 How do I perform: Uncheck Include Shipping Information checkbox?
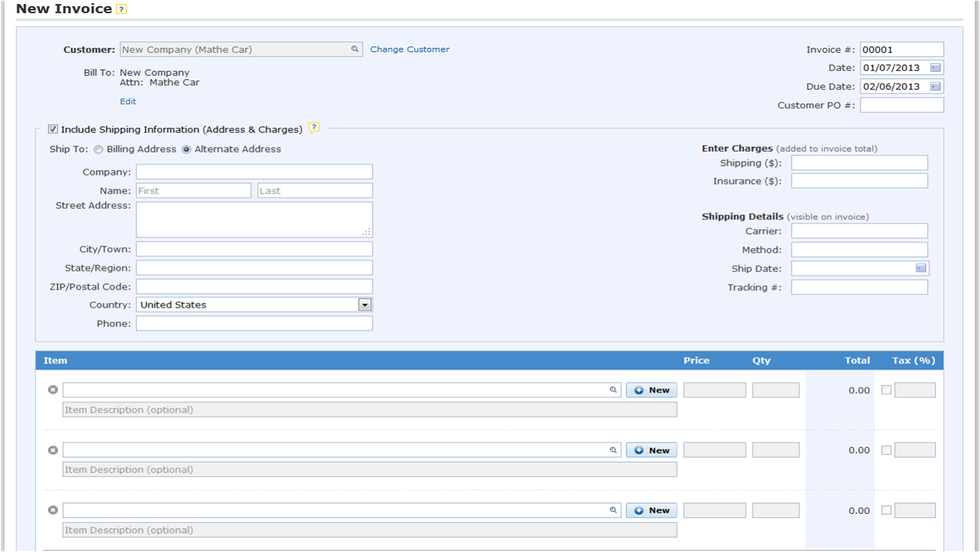coord(53,128)
